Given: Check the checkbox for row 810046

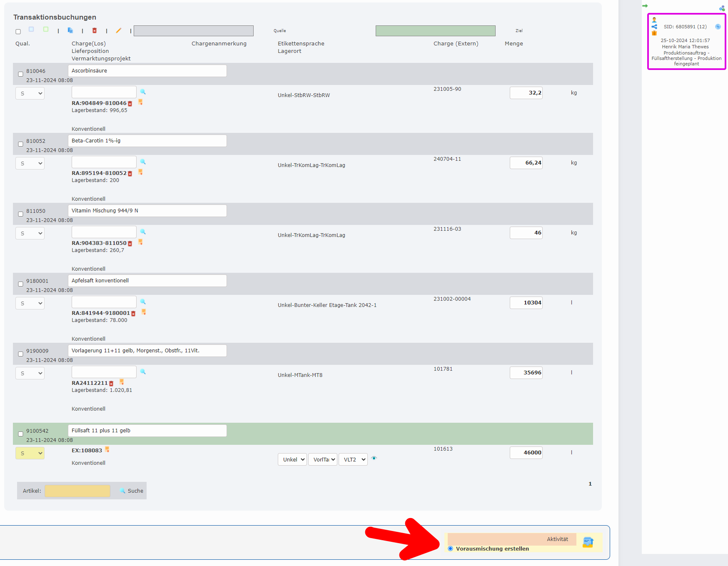Looking at the screenshot, I should pyautogui.click(x=20, y=74).
